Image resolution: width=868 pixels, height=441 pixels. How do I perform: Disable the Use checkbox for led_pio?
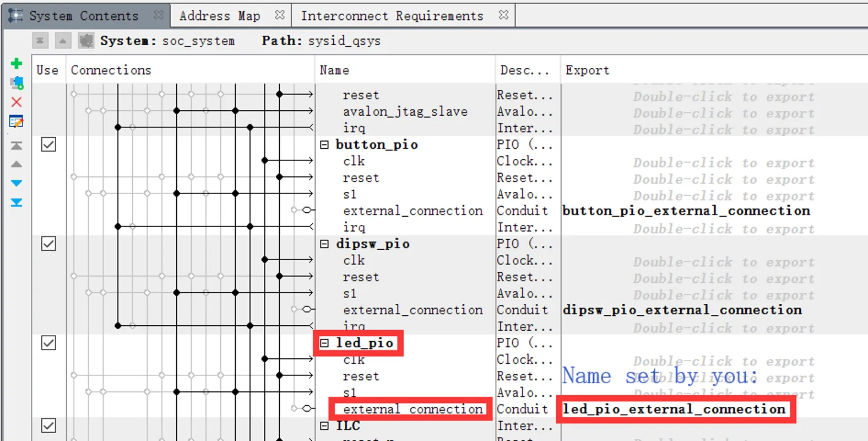click(48, 343)
